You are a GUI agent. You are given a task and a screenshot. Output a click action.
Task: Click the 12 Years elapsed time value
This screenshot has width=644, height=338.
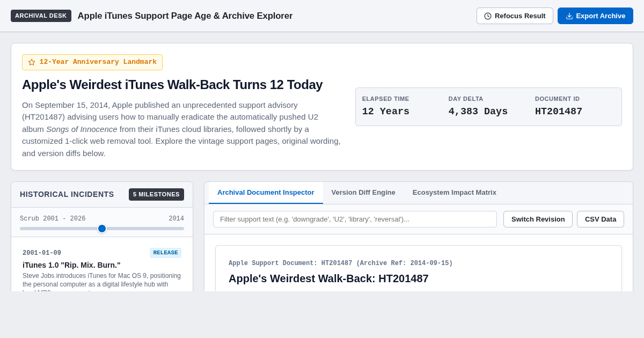[386, 112]
